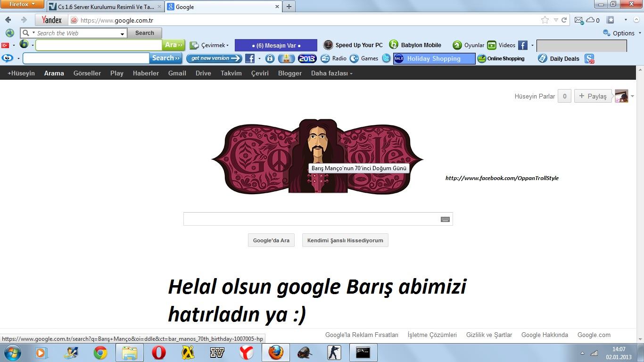Open Blogger in the Google bar
Image resolution: width=644 pixels, height=362 pixels.
tap(290, 73)
